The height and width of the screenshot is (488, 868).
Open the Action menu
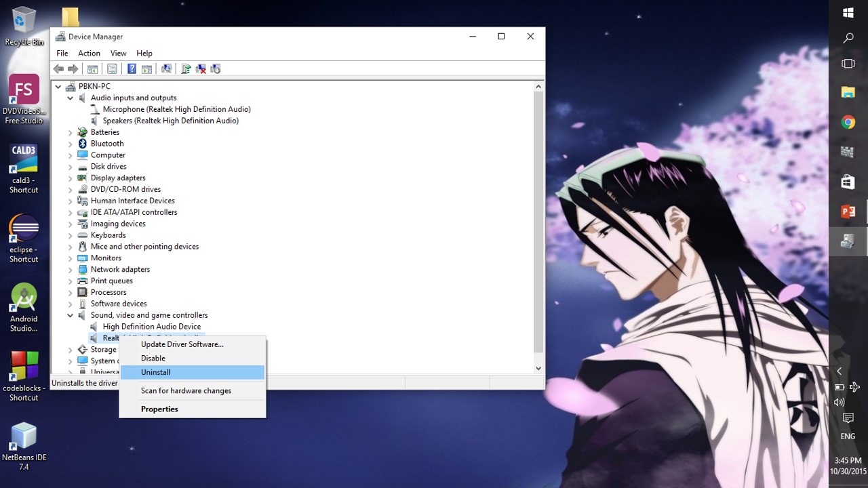tap(89, 54)
